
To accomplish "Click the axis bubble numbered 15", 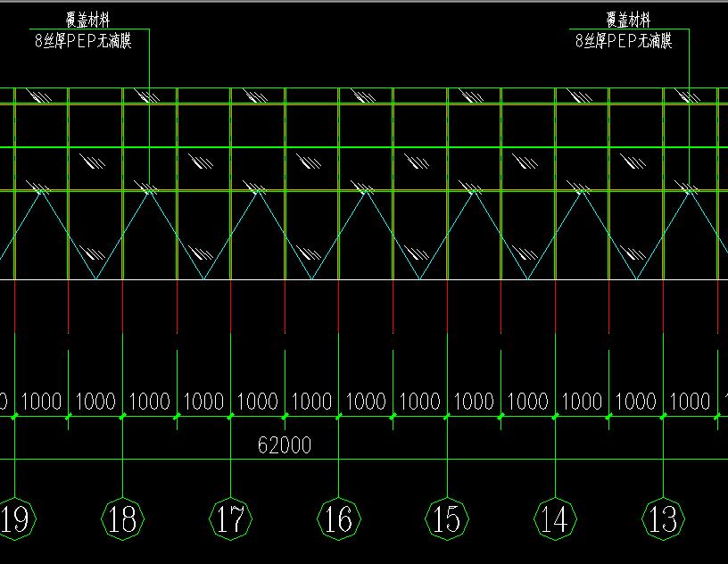I will [447, 518].
